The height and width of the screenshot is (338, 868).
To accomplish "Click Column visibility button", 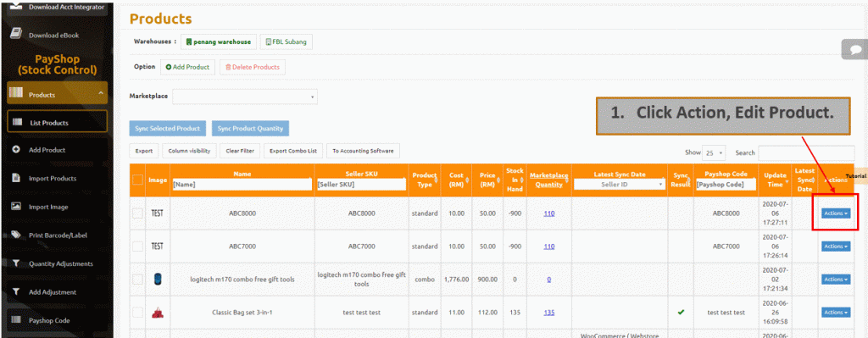I will coord(189,151).
